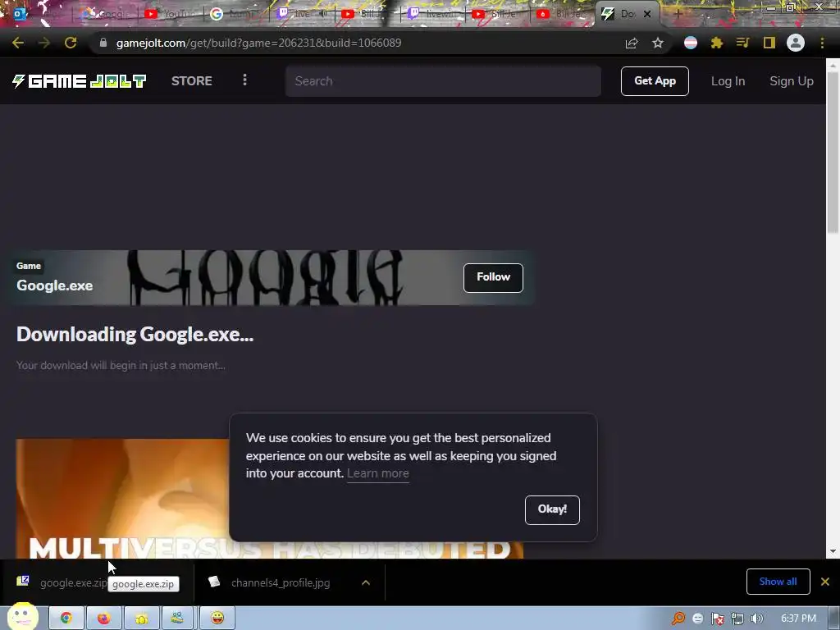The image size is (840, 630).
Task: Open the volume speaker tray icon
Action: pyautogui.click(x=756, y=619)
